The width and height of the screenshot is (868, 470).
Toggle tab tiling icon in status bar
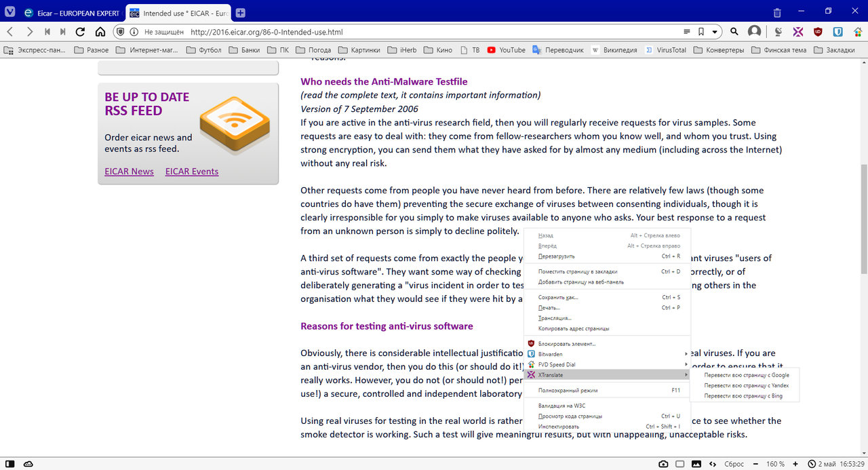(x=679, y=464)
